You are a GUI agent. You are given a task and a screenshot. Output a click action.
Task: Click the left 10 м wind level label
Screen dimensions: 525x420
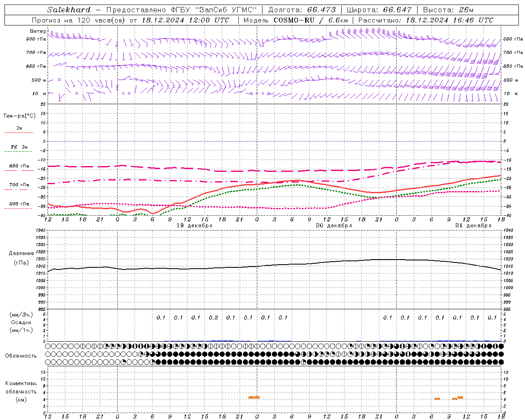39,94
